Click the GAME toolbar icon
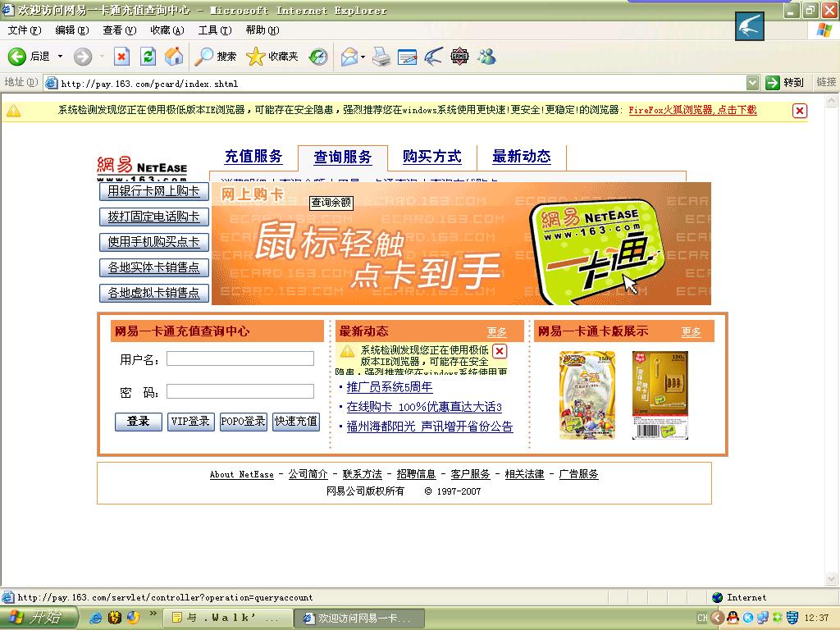 [459, 57]
